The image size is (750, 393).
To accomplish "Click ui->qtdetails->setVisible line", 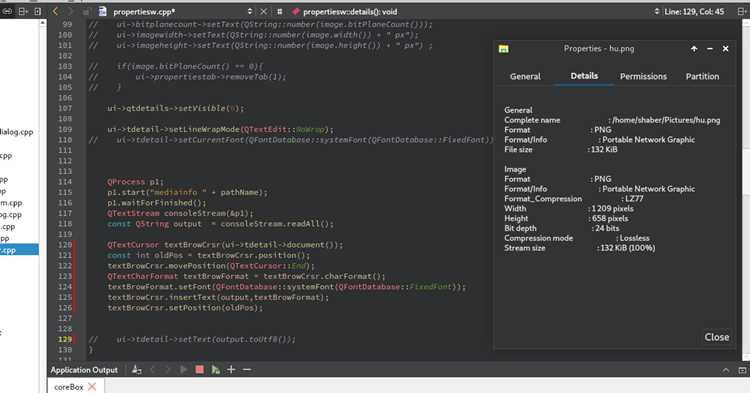I will click(x=176, y=109).
